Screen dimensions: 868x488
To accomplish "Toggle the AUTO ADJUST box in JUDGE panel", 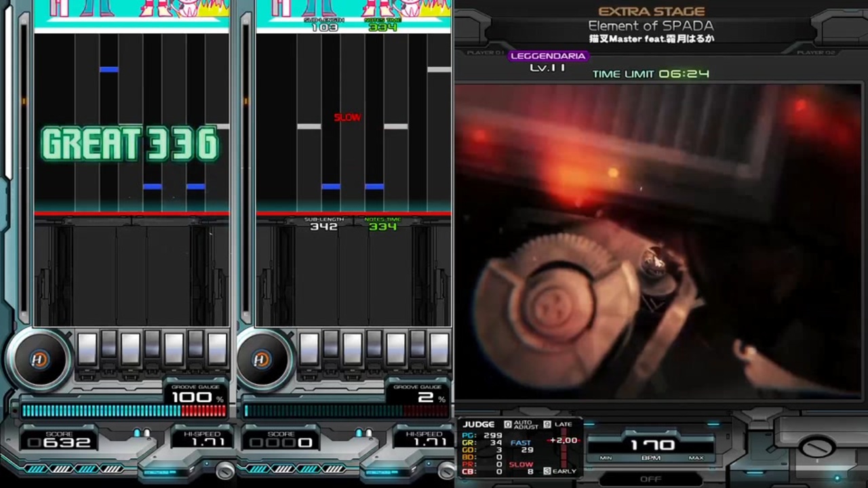I will click(x=508, y=424).
